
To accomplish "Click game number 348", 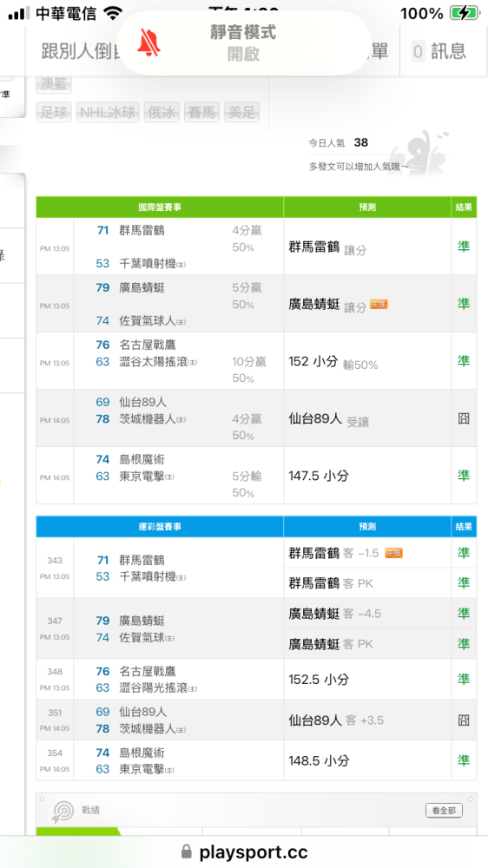I will (55, 672).
